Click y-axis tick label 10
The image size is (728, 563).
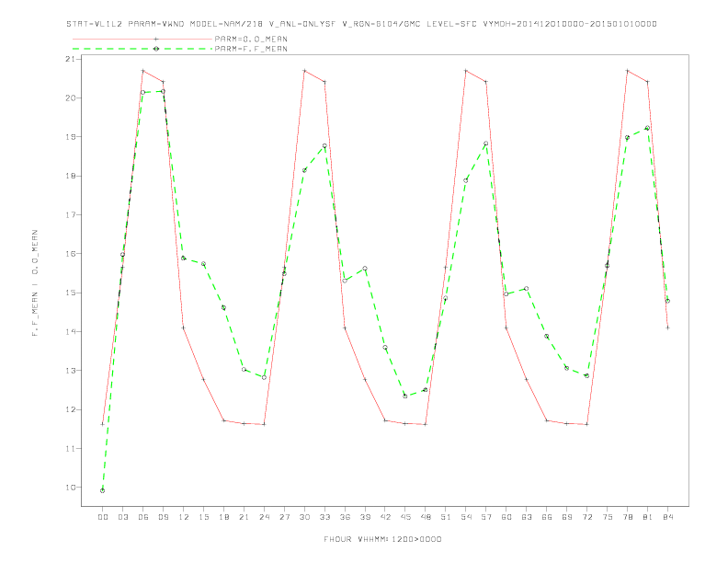pyautogui.click(x=71, y=488)
